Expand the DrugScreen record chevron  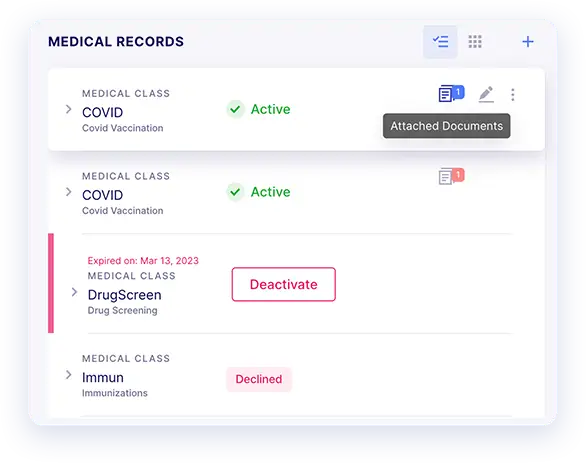(74, 292)
